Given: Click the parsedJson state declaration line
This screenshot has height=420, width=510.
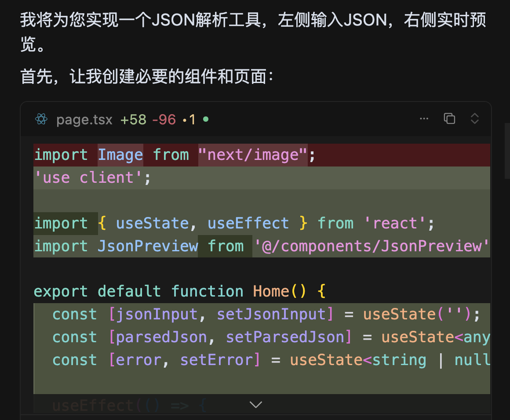Looking at the screenshot, I should (270, 337).
